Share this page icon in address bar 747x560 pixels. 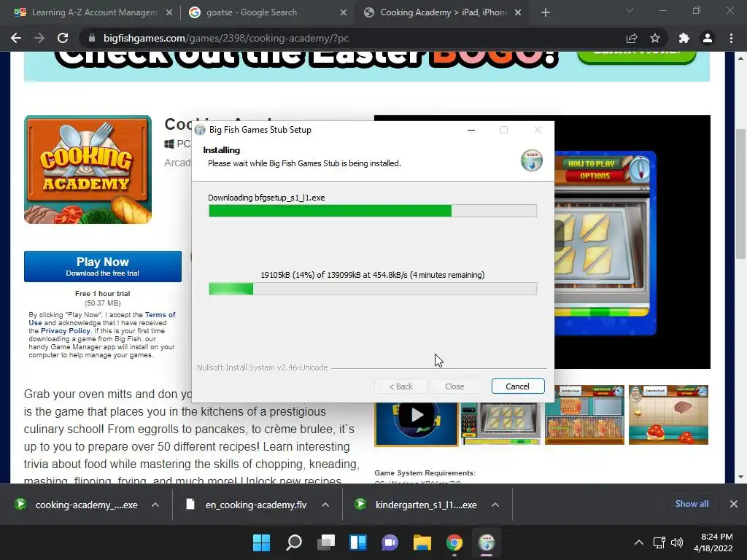coord(632,38)
